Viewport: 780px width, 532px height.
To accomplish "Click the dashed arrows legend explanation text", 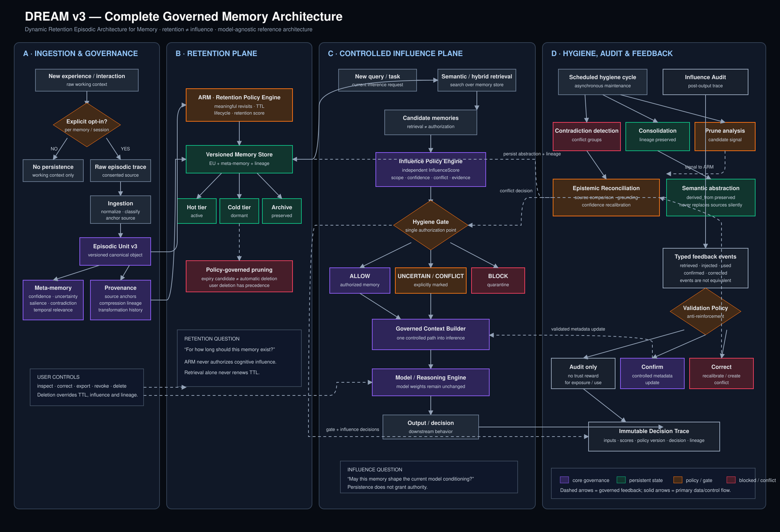I will pyautogui.click(x=645, y=491).
